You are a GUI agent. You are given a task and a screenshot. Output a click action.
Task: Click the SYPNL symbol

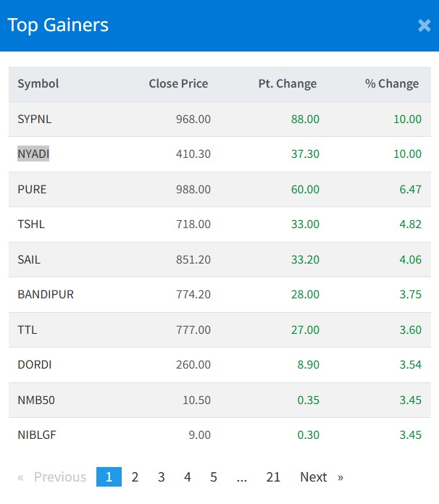[x=35, y=119]
